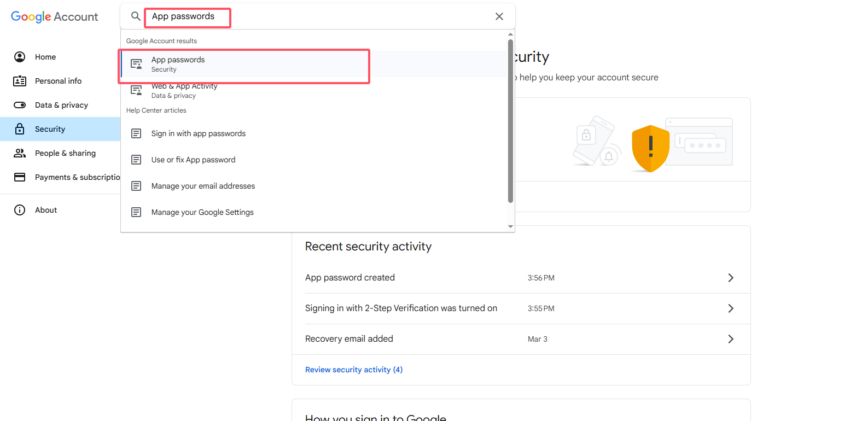Click the App passwords result icon
Screen dimensions: 868x421
click(x=136, y=64)
